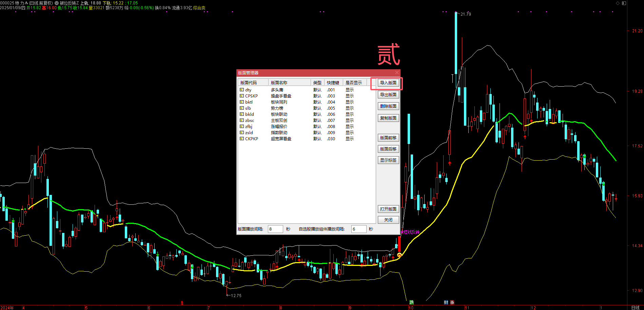Click the green 跌 marker on timeline
644x310 pixels.
click(411, 303)
